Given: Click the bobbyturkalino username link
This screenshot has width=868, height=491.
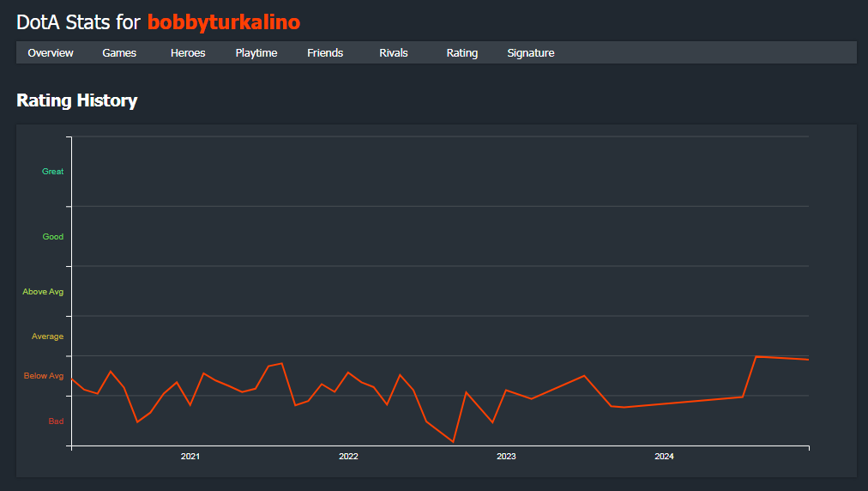Looking at the screenshot, I should click(224, 22).
